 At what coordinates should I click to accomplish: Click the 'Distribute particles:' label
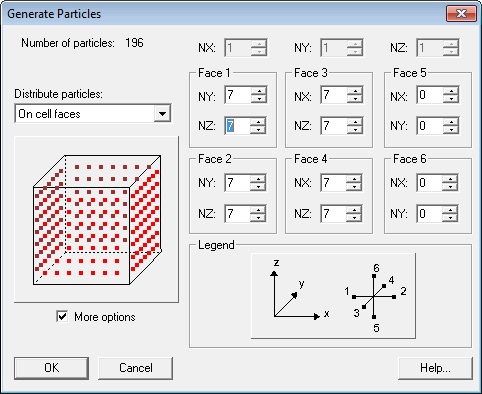(x=58, y=94)
